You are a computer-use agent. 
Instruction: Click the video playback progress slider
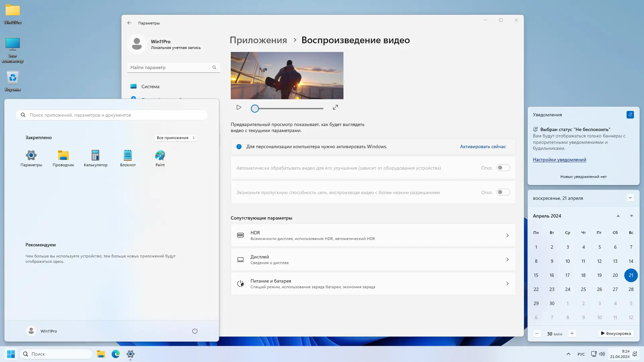tap(287, 108)
